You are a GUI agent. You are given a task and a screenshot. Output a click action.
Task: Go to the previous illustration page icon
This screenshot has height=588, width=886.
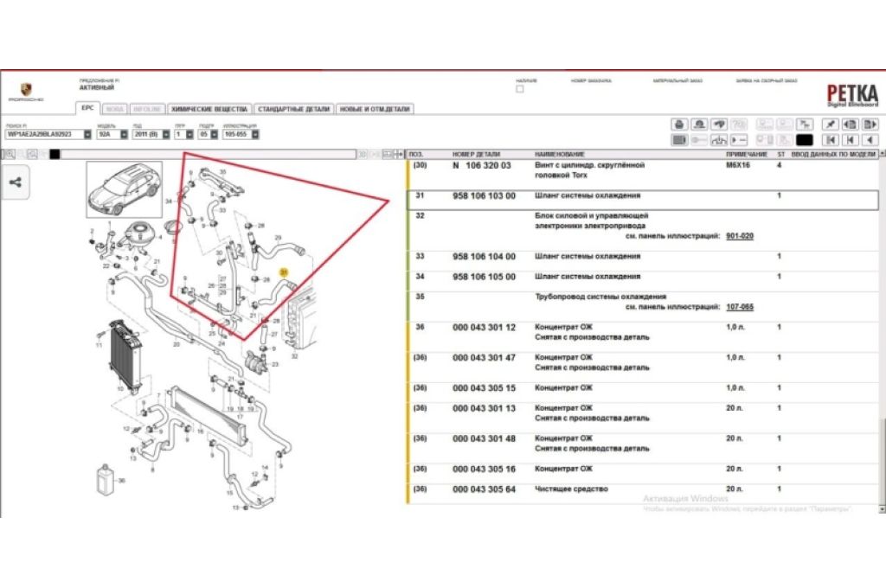coord(850,125)
